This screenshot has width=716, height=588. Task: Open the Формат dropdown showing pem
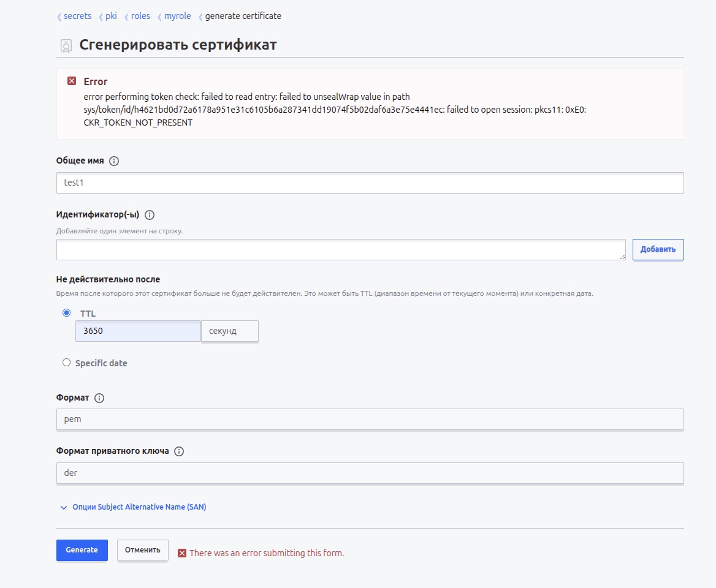point(370,420)
